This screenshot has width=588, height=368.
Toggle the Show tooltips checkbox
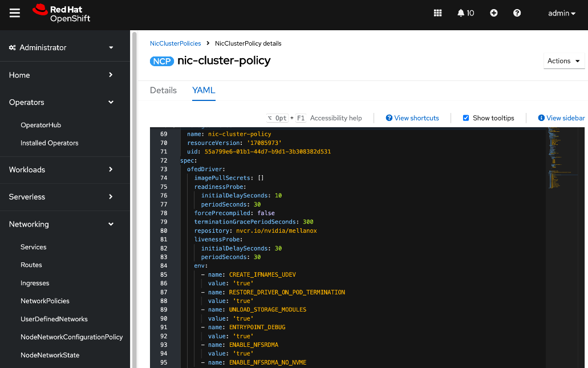coord(466,118)
